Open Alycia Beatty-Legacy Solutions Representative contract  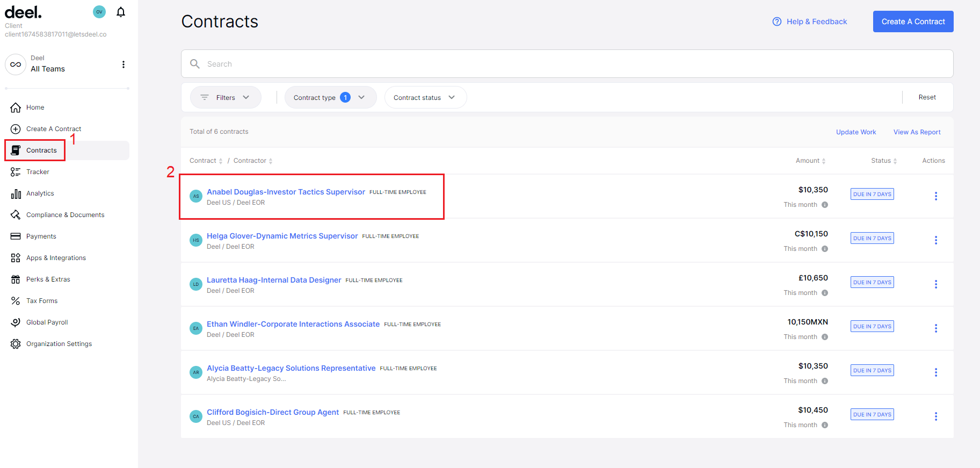[x=291, y=368]
